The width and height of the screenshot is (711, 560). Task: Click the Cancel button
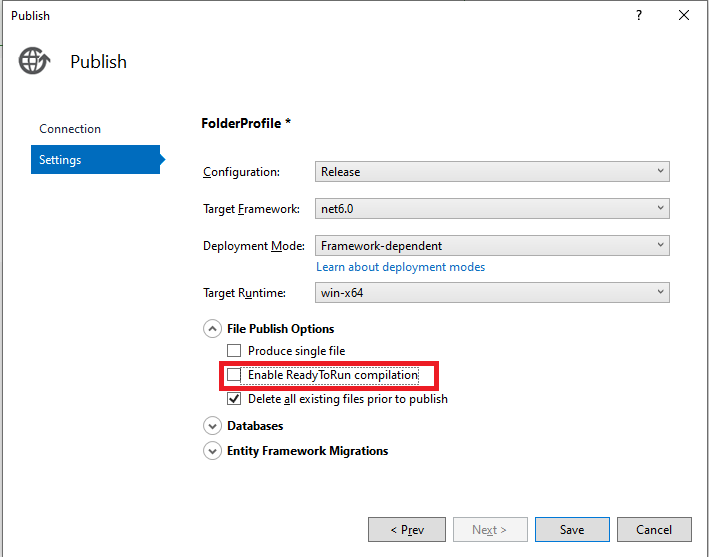tap(654, 530)
